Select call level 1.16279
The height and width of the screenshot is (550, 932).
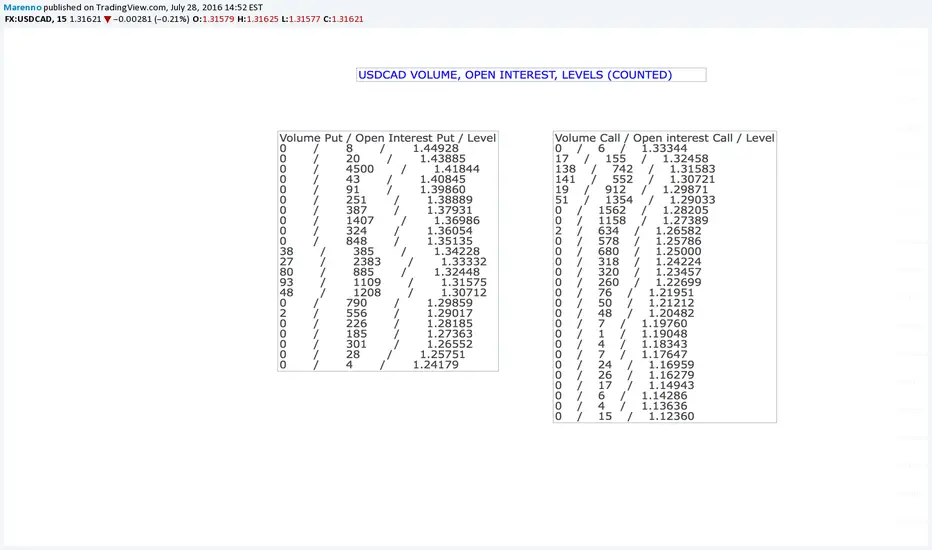click(x=671, y=375)
